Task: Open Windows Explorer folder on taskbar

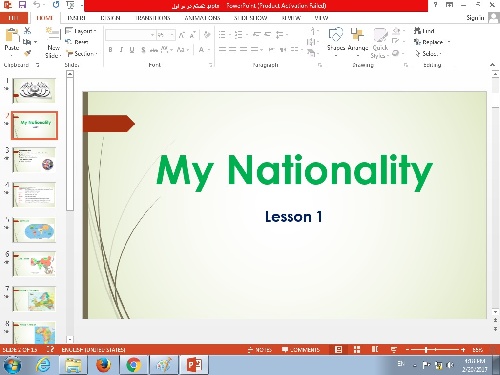Action: tap(73, 365)
